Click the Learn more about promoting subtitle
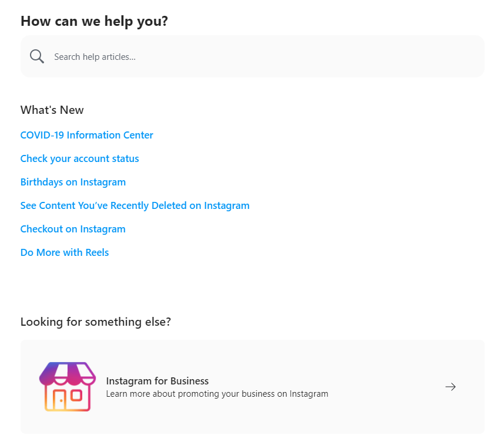Image resolution: width=504 pixels, height=439 pixels. (x=217, y=394)
